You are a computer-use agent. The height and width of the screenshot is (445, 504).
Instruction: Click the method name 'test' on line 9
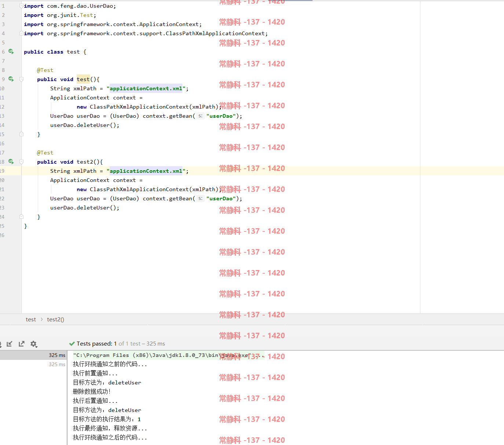(x=83, y=79)
